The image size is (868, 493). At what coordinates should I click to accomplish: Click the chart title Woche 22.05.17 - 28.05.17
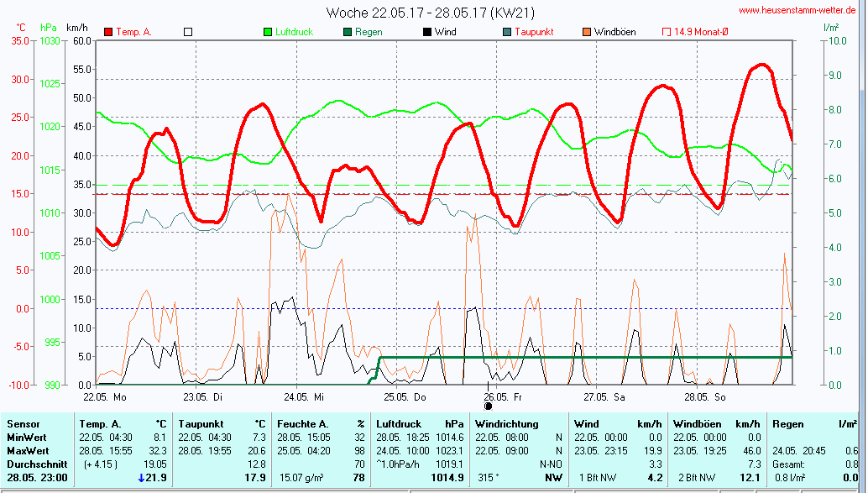(x=430, y=13)
